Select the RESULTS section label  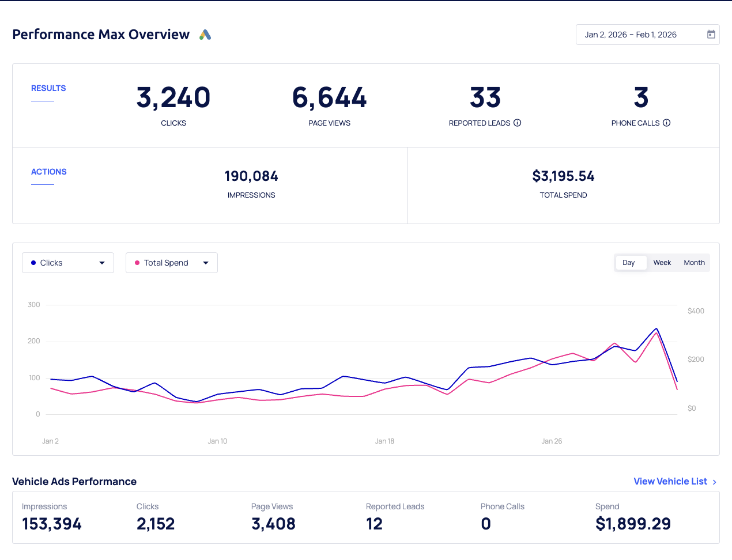48,88
